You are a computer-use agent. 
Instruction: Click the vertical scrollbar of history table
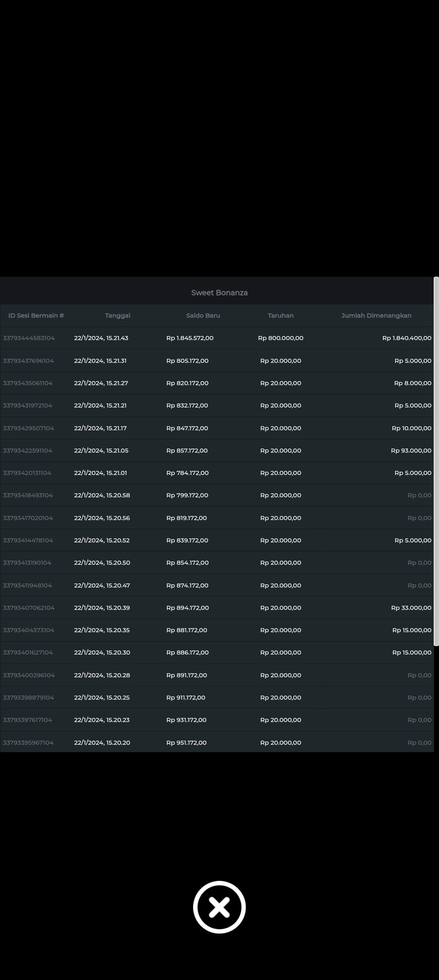(x=436, y=461)
